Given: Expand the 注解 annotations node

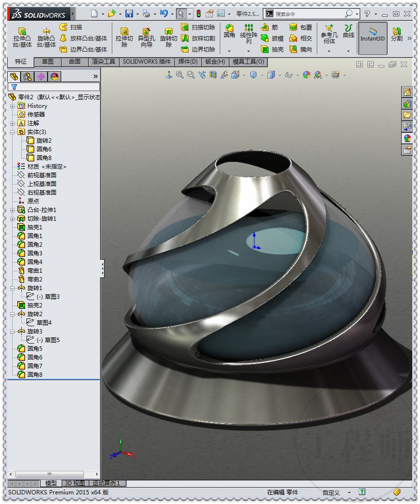Looking at the screenshot, I should [12, 123].
